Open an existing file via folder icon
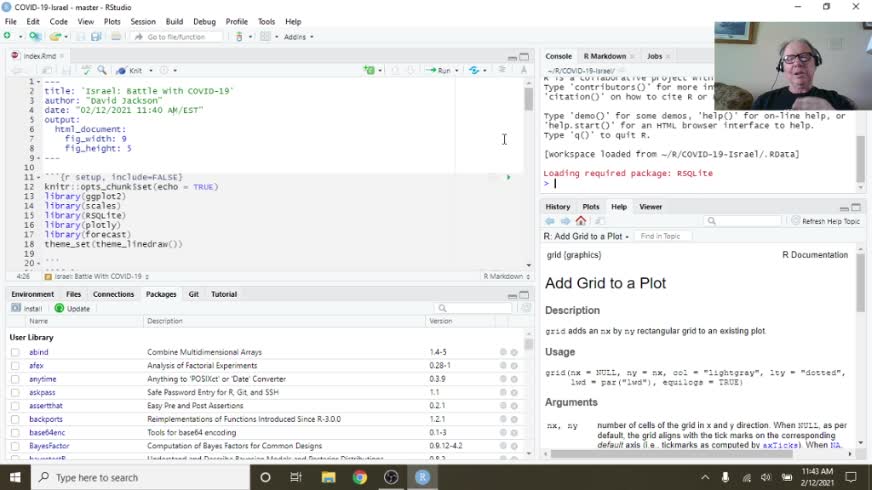Image resolution: width=872 pixels, height=490 pixels. pos(54,37)
